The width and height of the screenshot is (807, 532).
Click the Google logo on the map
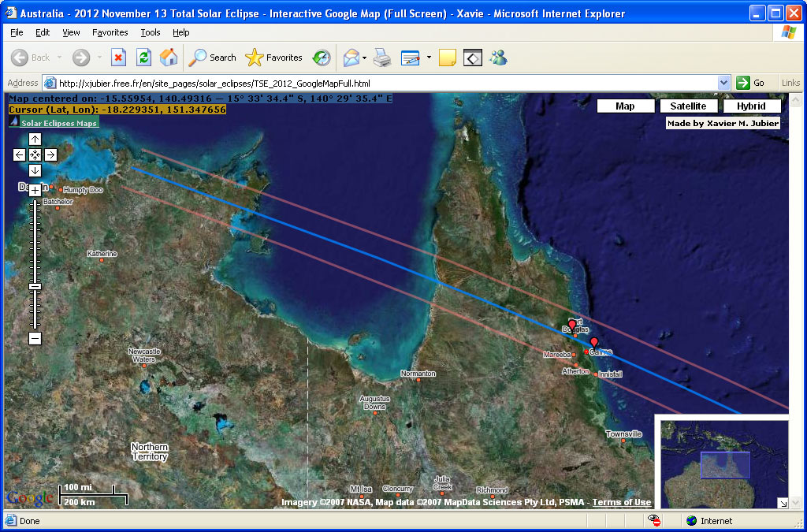(30, 497)
